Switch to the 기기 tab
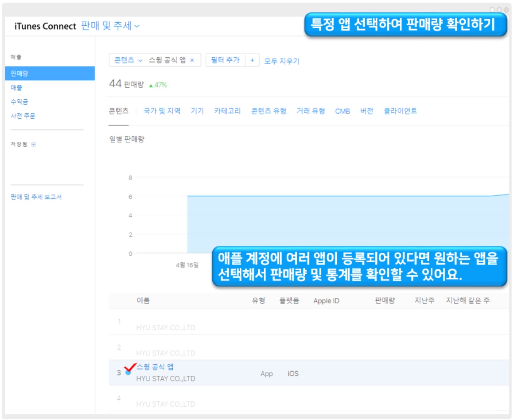The height and width of the screenshot is (420, 514). coord(197,111)
